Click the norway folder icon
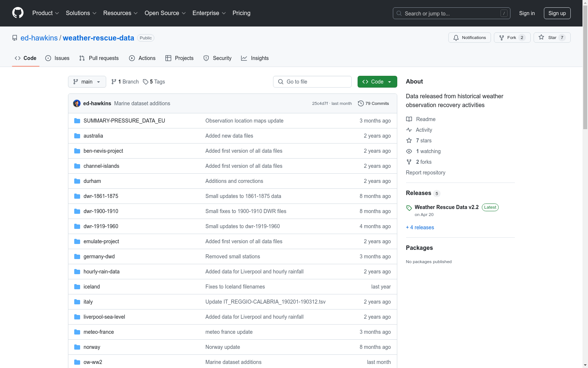 coord(77,347)
